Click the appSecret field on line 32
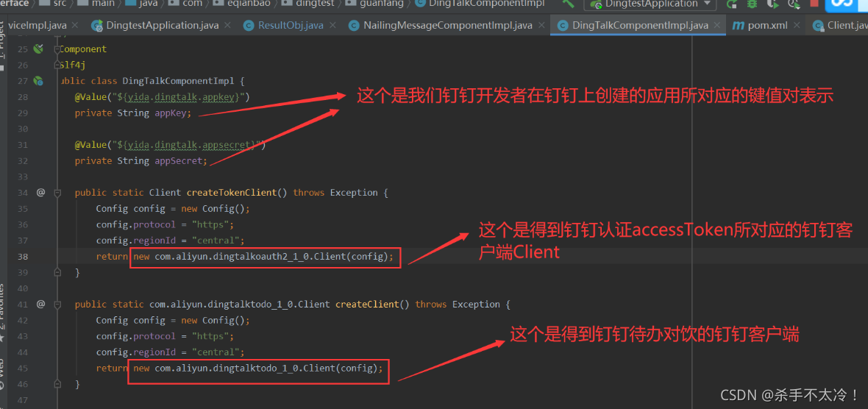868x409 pixels. click(179, 160)
